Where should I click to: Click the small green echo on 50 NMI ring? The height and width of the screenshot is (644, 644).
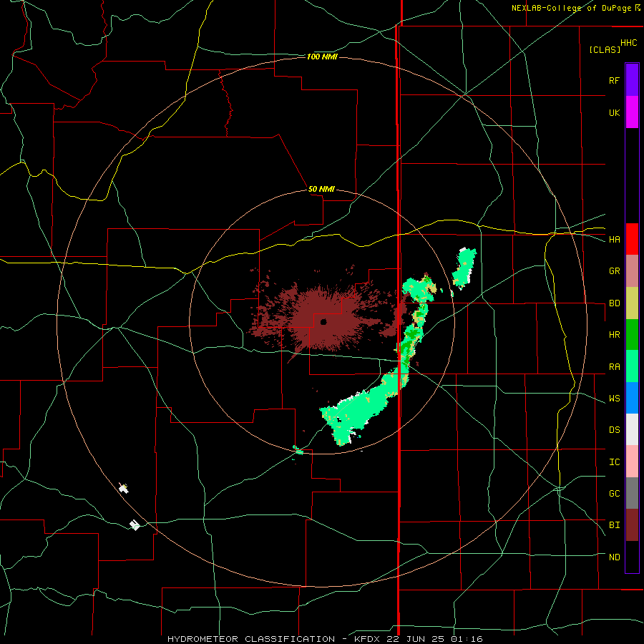click(298, 450)
